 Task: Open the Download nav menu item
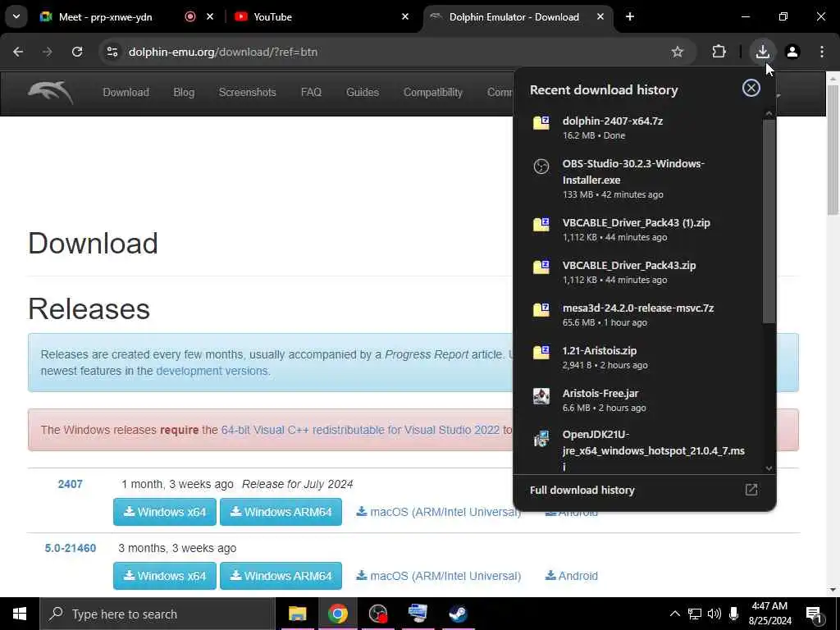pos(126,92)
